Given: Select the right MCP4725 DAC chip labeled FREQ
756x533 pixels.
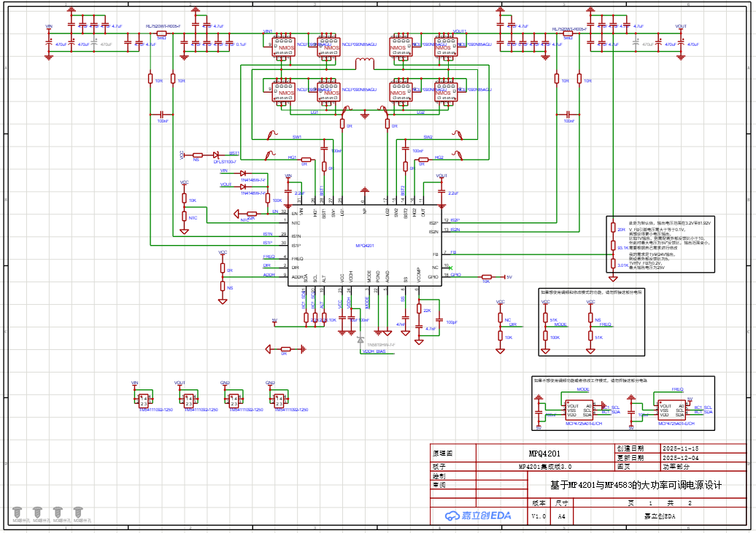Looking at the screenshot, I should tap(673, 410).
